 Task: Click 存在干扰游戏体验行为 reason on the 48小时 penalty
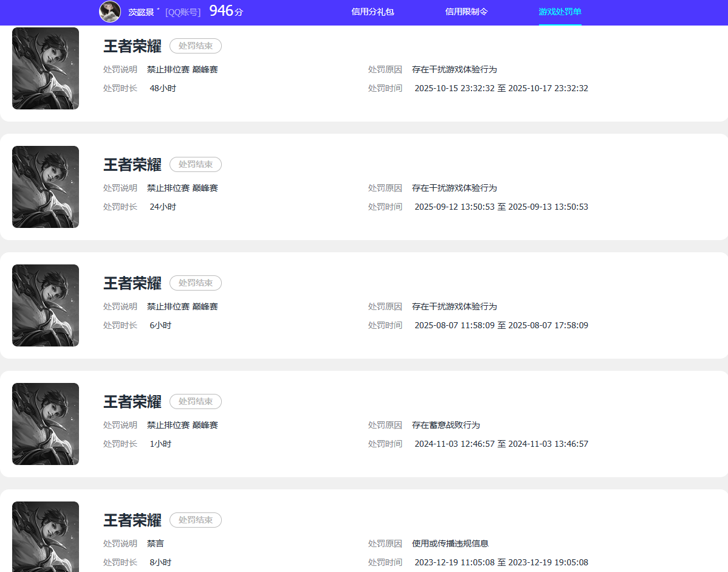click(x=455, y=70)
